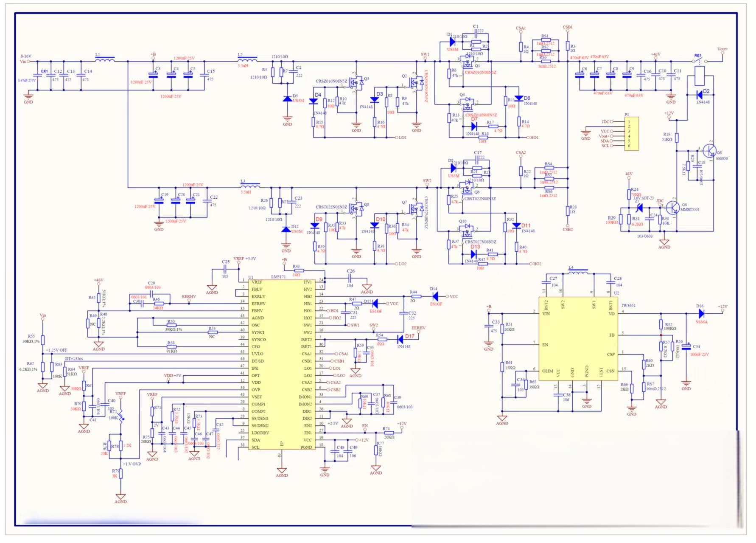Click the DT=135ns annotation

coord(74,359)
